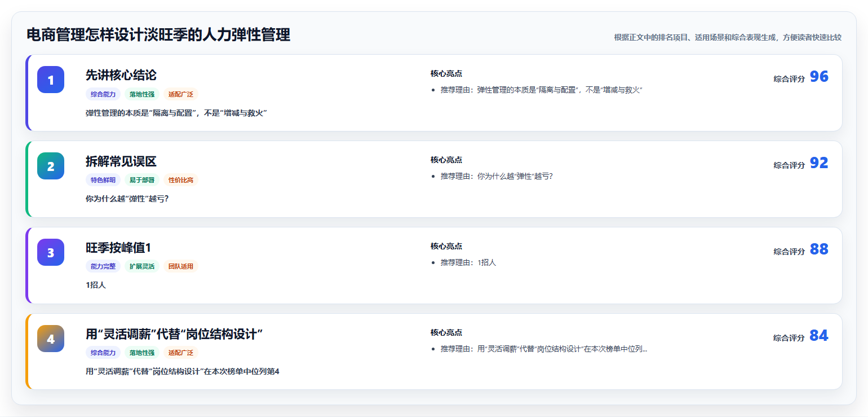The height and width of the screenshot is (417, 868).
Task: Click bullet 推荐理由：你为什么越“弹性”越亏？
Action: pyautogui.click(x=497, y=176)
